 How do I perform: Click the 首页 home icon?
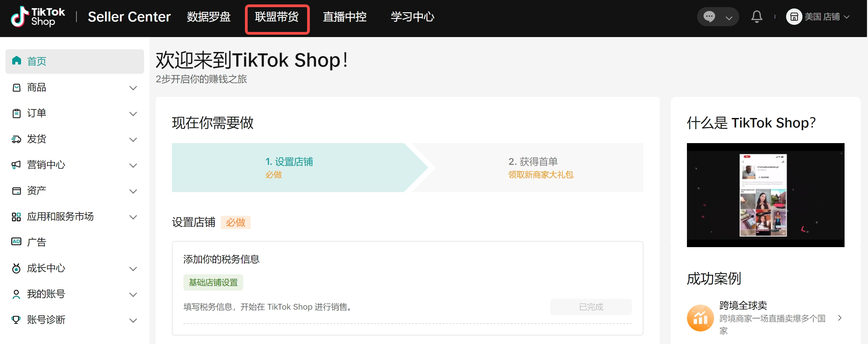(x=16, y=61)
